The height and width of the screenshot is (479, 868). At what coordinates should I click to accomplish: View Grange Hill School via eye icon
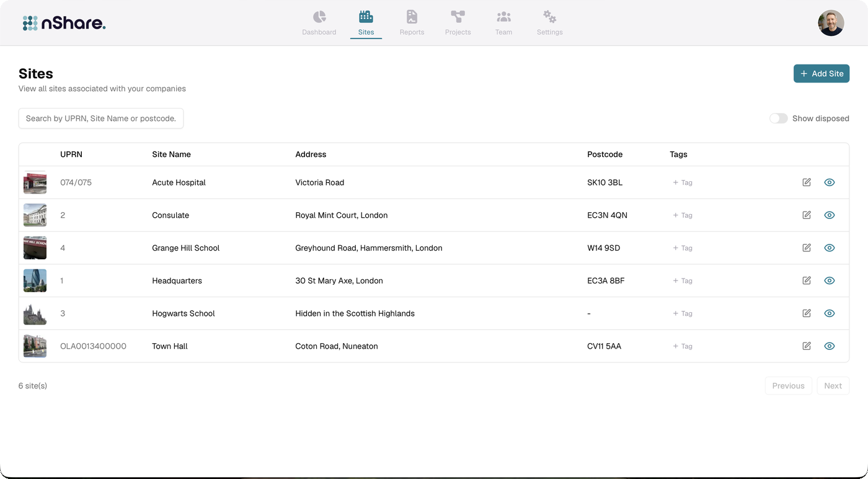(830, 248)
